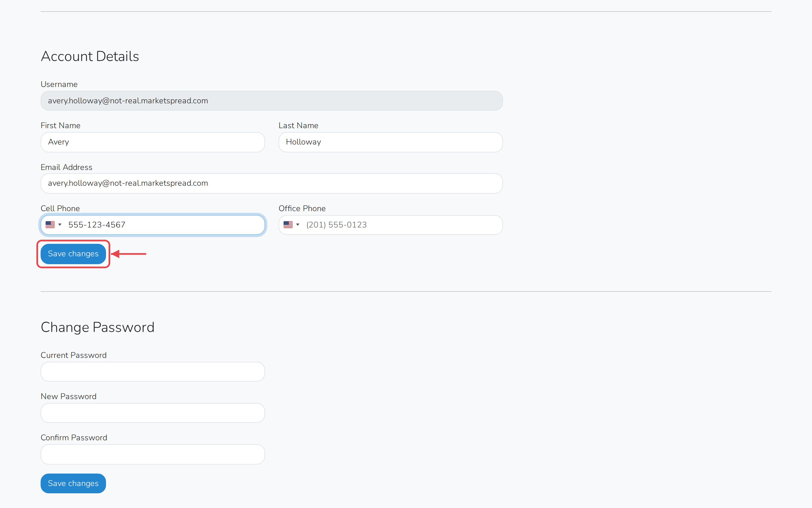The width and height of the screenshot is (812, 508).
Task: Click the Change Password heading
Action: click(97, 328)
